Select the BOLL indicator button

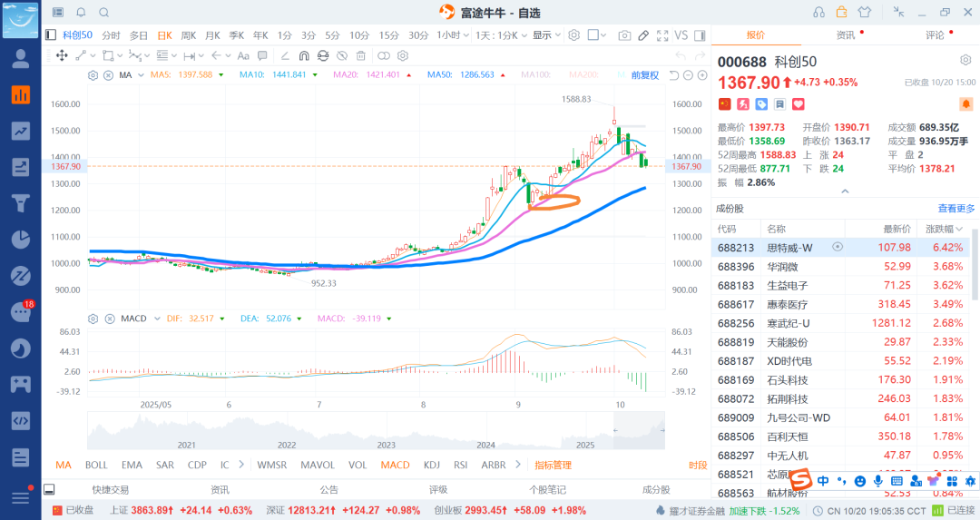point(96,465)
